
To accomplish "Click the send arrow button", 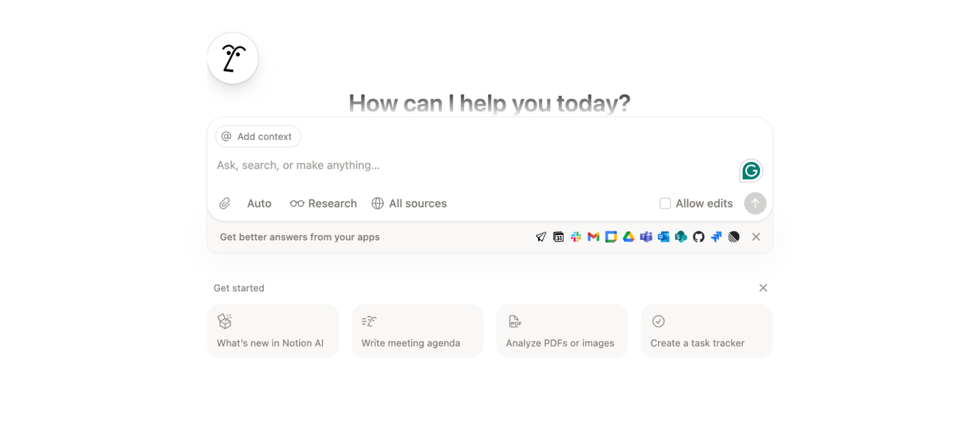I will click(755, 203).
